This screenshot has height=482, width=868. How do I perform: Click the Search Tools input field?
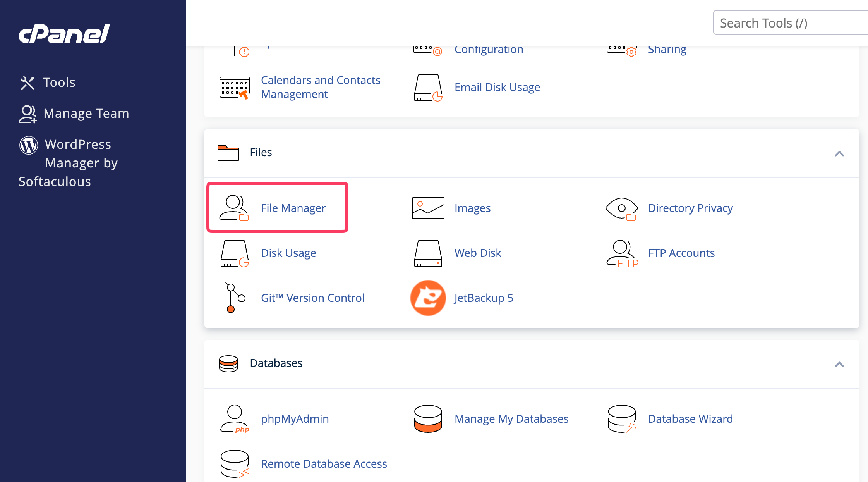791,23
